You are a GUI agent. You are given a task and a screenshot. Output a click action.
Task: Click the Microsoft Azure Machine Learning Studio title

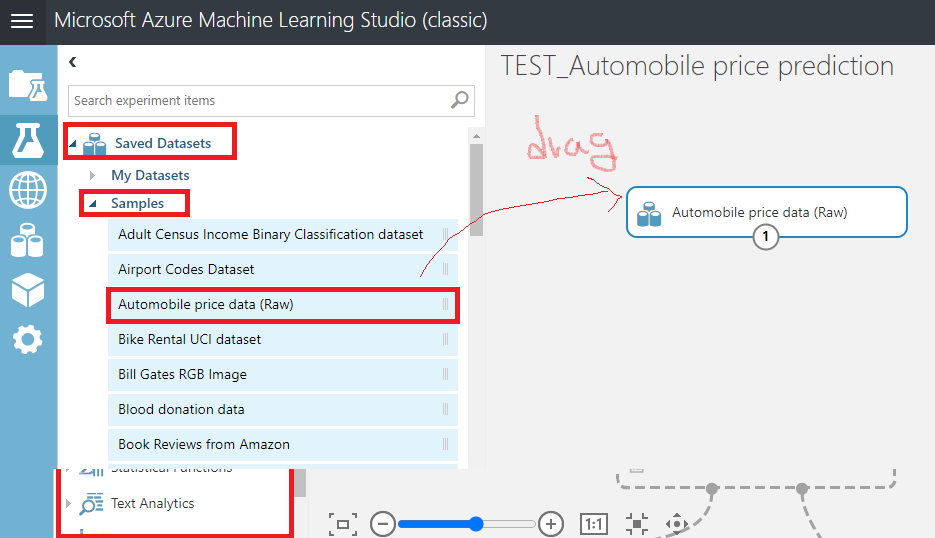coord(271,20)
